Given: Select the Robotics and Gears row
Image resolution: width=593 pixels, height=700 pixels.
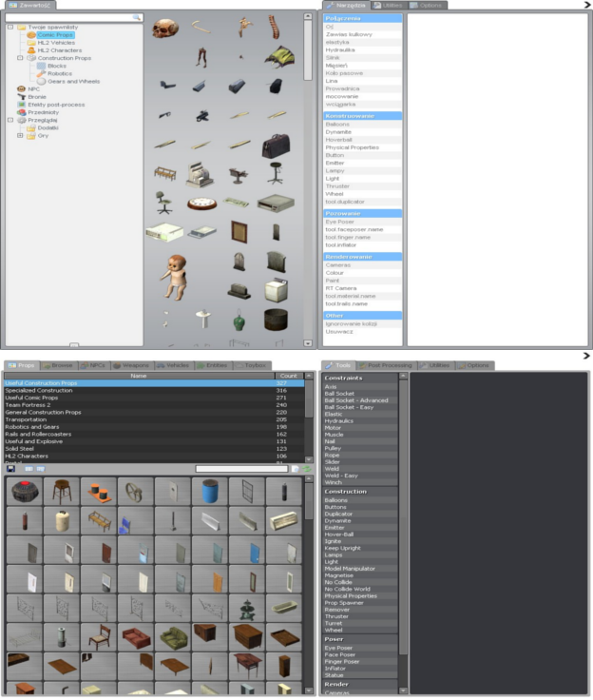Looking at the screenshot, I should tap(154, 427).
